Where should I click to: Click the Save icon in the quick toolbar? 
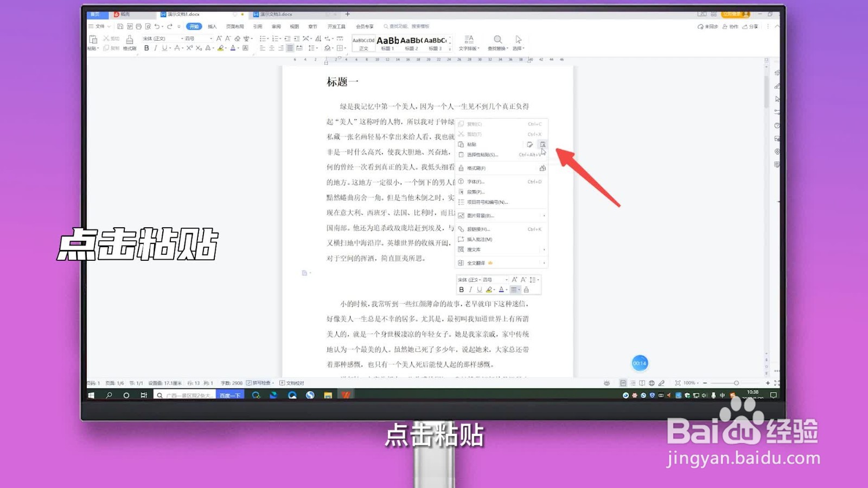coord(120,27)
